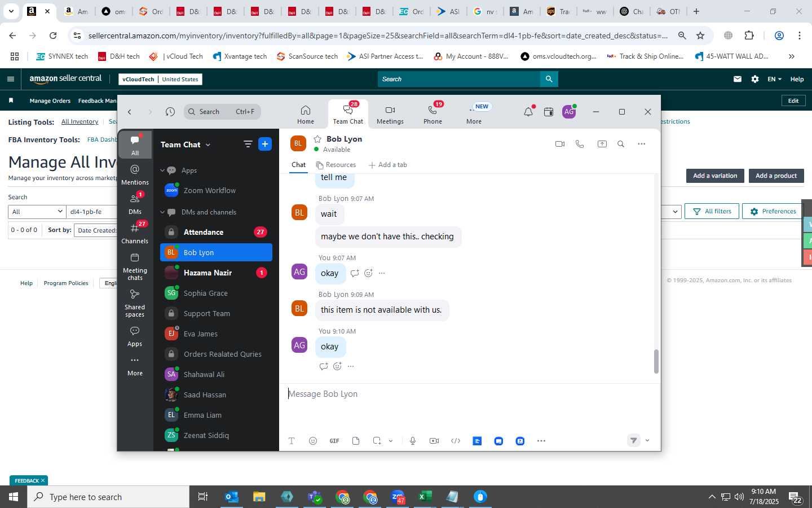The height and width of the screenshot is (508, 812).
Task: Open the Resources tab in Bob Lyon chat
Action: click(x=336, y=165)
